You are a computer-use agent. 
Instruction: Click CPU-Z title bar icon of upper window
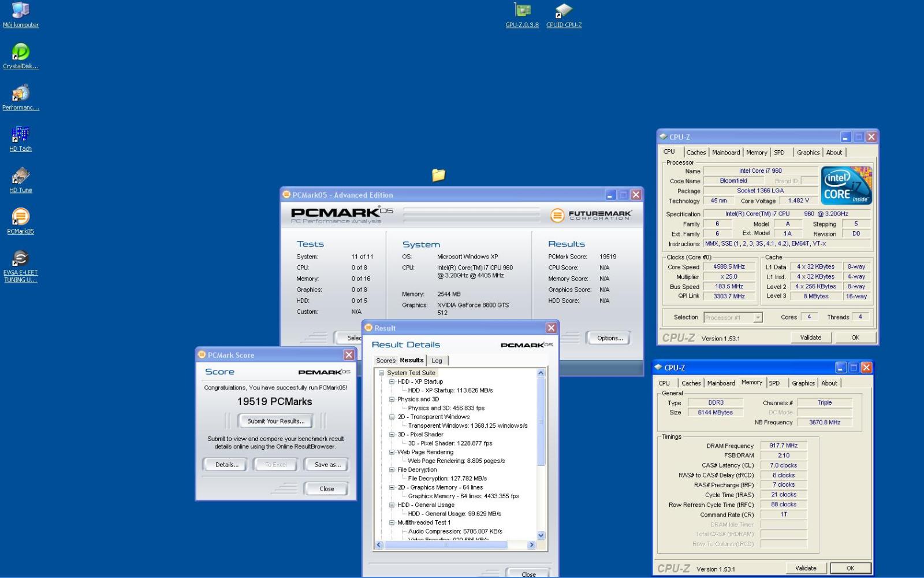(663, 137)
